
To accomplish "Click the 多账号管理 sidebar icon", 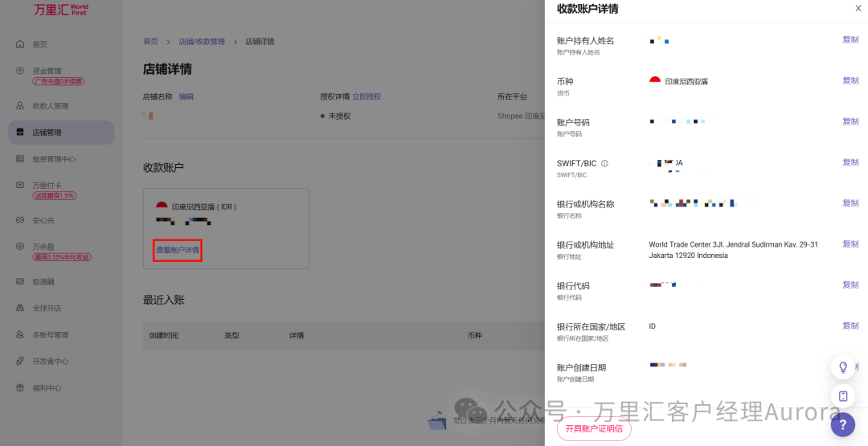I will pyautogui.click(x=20, y=335).
